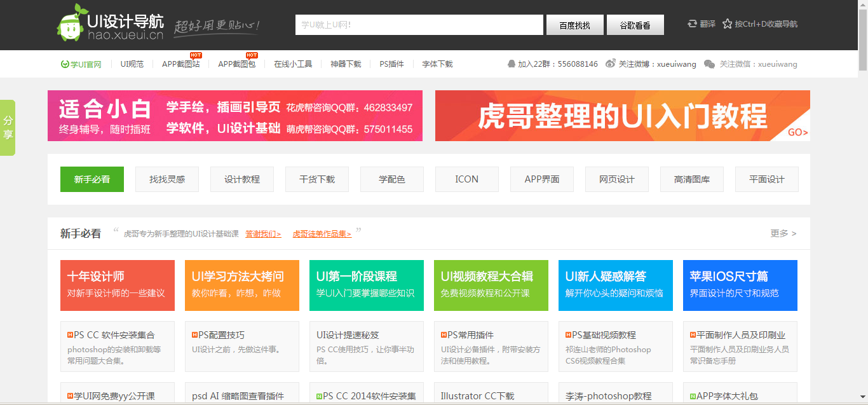This screenshot has width=868, height=405.
Task: Click in the search input field
Action: (x=420, y=25)
